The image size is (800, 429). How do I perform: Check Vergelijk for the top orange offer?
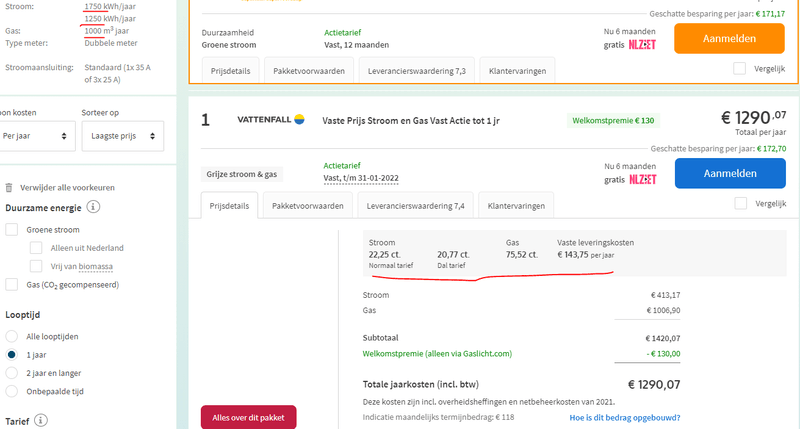coord(739,68)
